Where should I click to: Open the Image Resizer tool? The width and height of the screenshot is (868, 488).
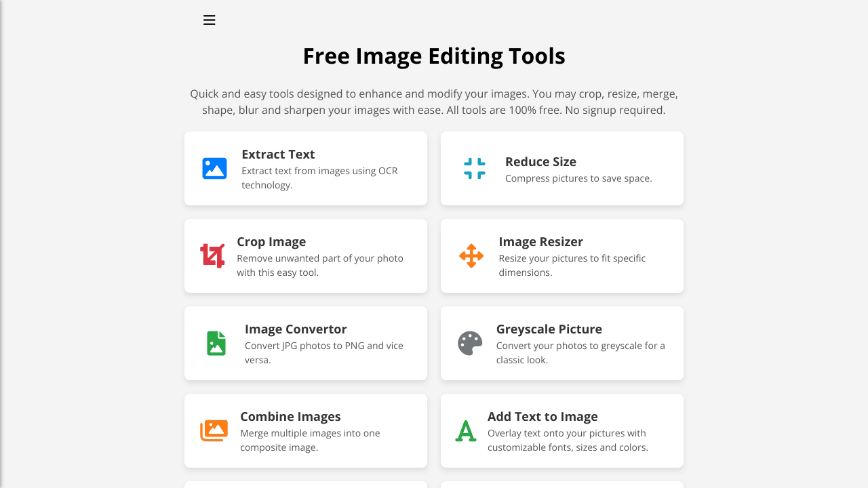click(561, 256)
